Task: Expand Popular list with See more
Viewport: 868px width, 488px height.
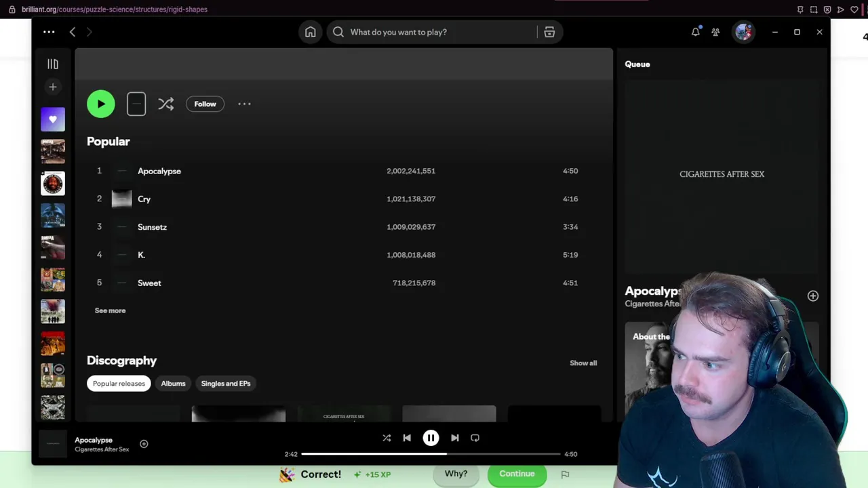Action: (110, 310)
